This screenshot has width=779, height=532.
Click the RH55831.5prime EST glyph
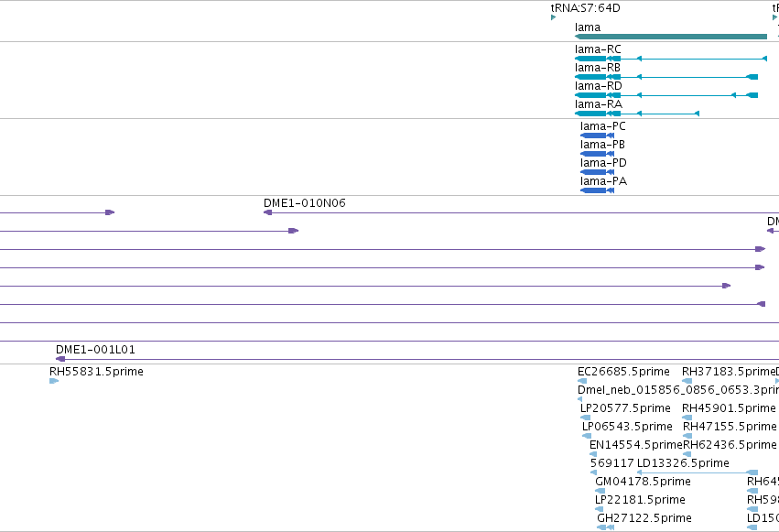click(54, 381)
